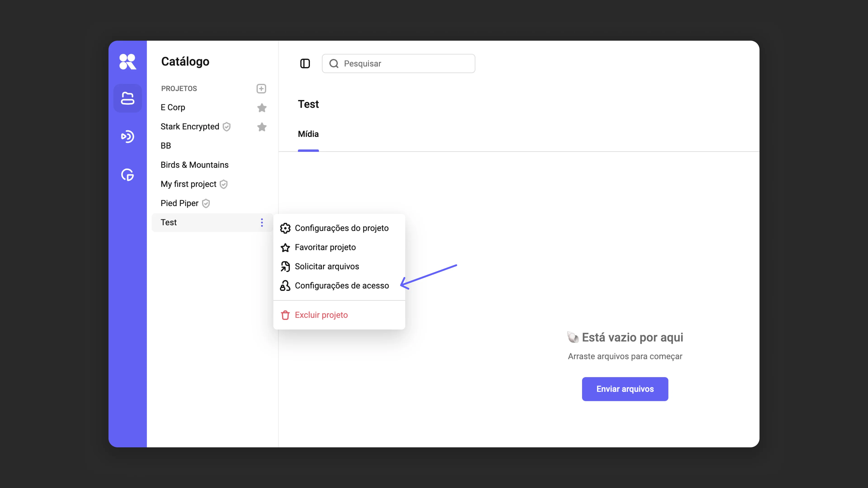Click the Pied Piper shield badge
Screen dimensions: 868x488
click(206, 203)
